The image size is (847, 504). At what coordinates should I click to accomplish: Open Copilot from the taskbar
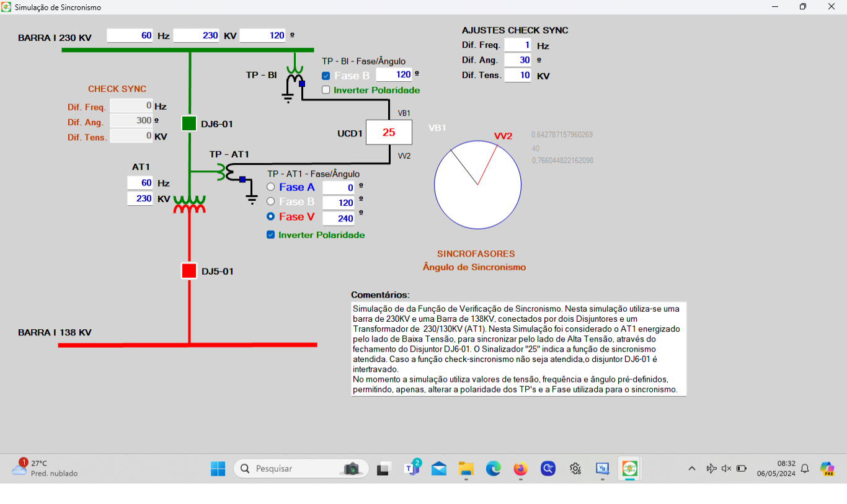[x=548, y=469]
